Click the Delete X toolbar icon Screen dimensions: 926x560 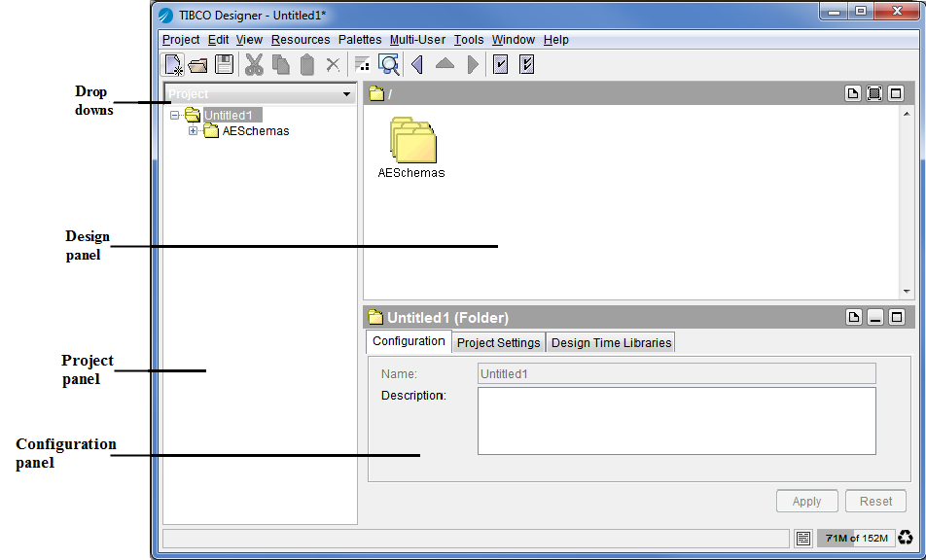[333, 64]
